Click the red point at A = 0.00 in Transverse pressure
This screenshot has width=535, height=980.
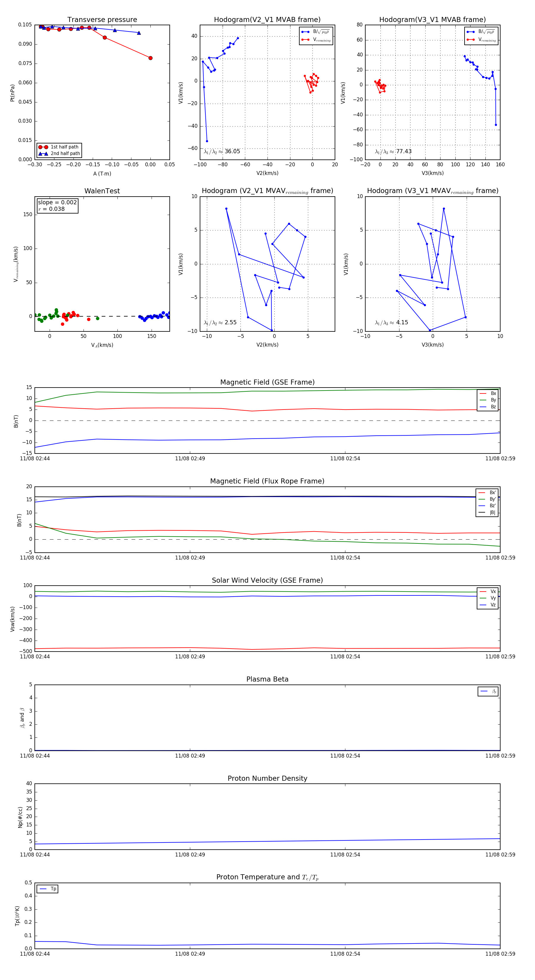click(x=150, y=58)
